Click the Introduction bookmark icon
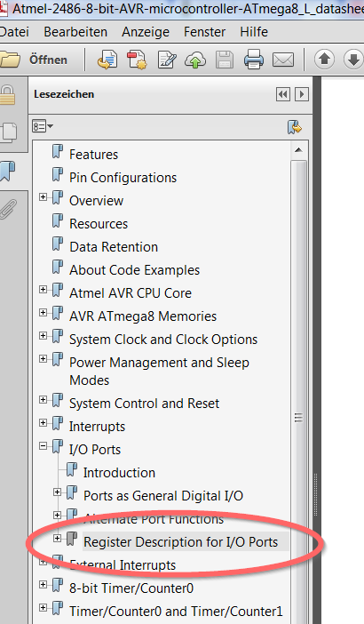Image resolution: width=364 pixels, height=624 pixels. (72, 470)
